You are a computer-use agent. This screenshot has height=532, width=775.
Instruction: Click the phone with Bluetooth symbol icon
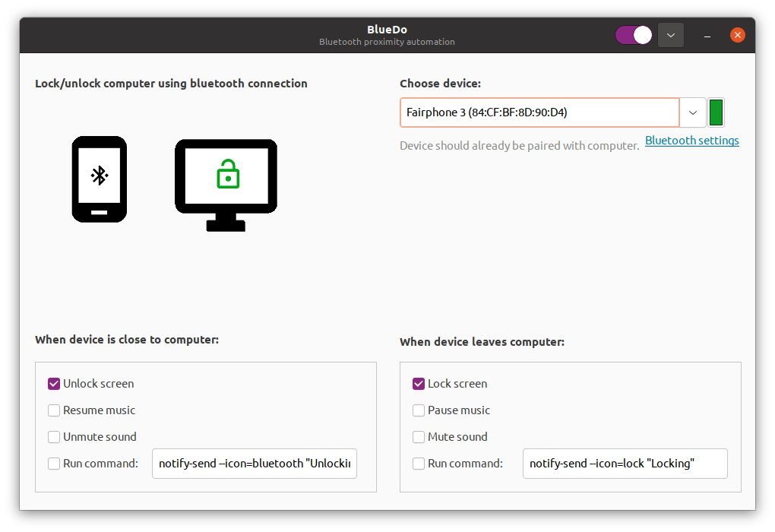pos(99,179)
